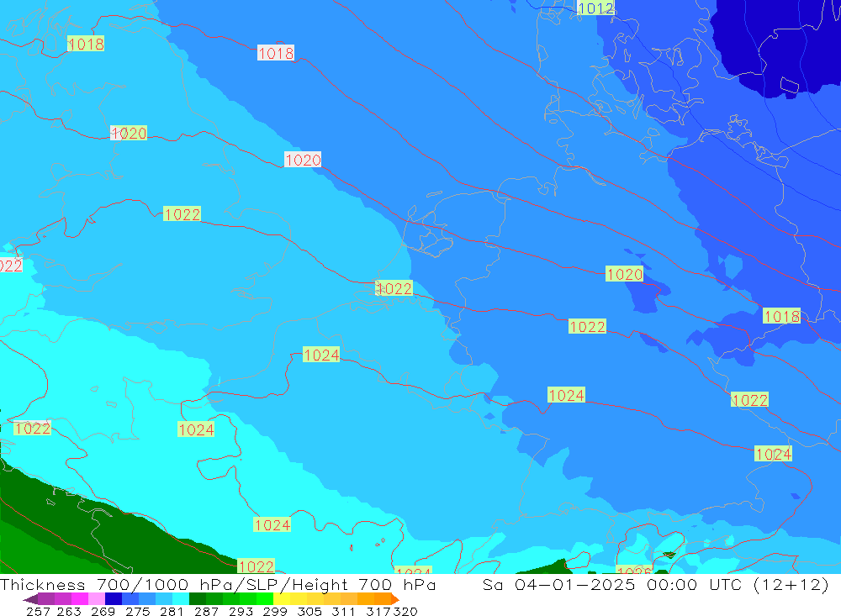Click the legend value 287

click(206, 611)
